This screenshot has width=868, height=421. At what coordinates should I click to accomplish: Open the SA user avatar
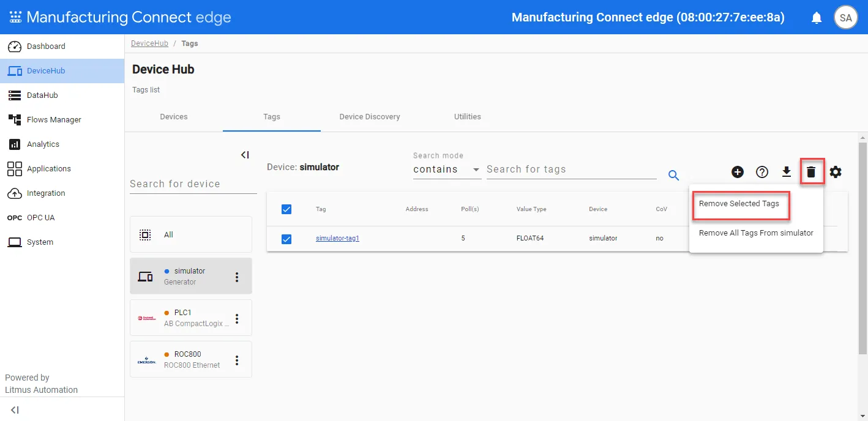coord(846,18)
